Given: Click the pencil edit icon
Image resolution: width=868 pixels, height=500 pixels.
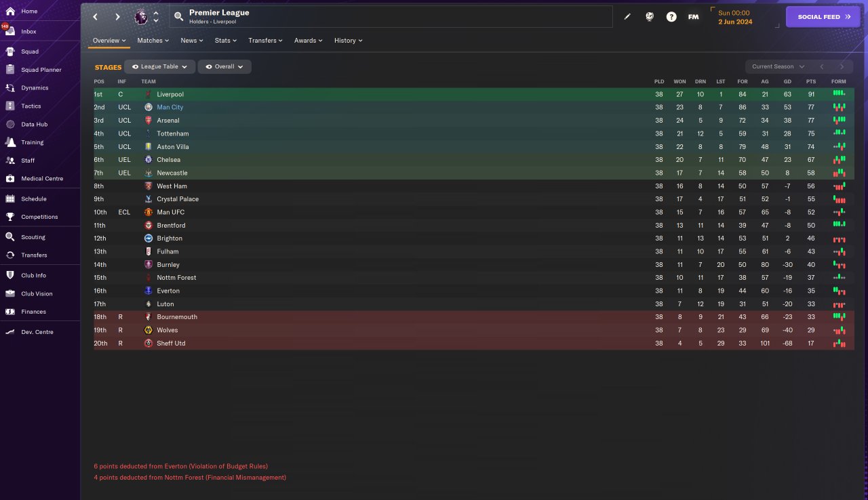Looking at the screenshot, I should point(627,17).
